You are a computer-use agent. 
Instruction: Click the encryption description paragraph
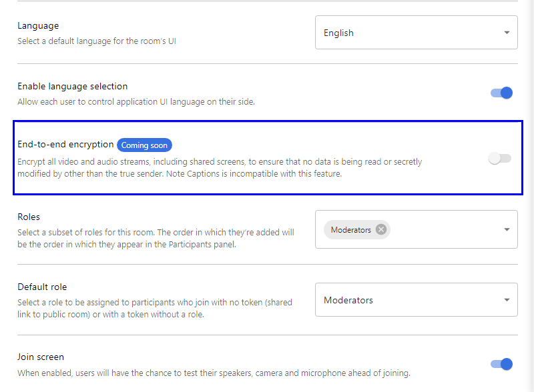pyautogui.click(x=219, y=167)
